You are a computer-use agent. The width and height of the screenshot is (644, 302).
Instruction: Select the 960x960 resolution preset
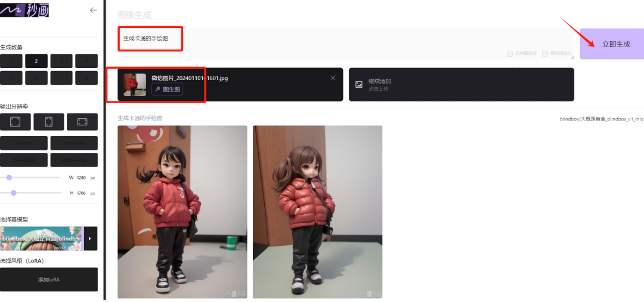coord(24,143)
